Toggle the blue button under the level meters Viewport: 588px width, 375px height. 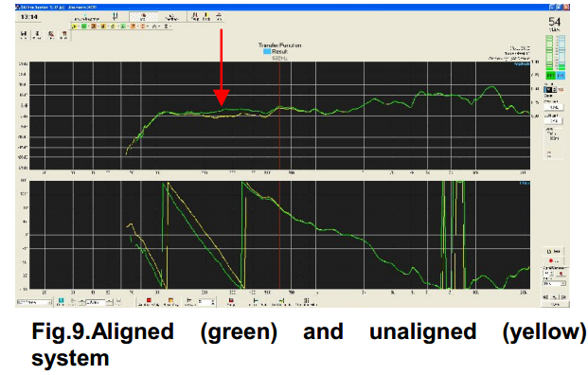click(x=561, y=76)
